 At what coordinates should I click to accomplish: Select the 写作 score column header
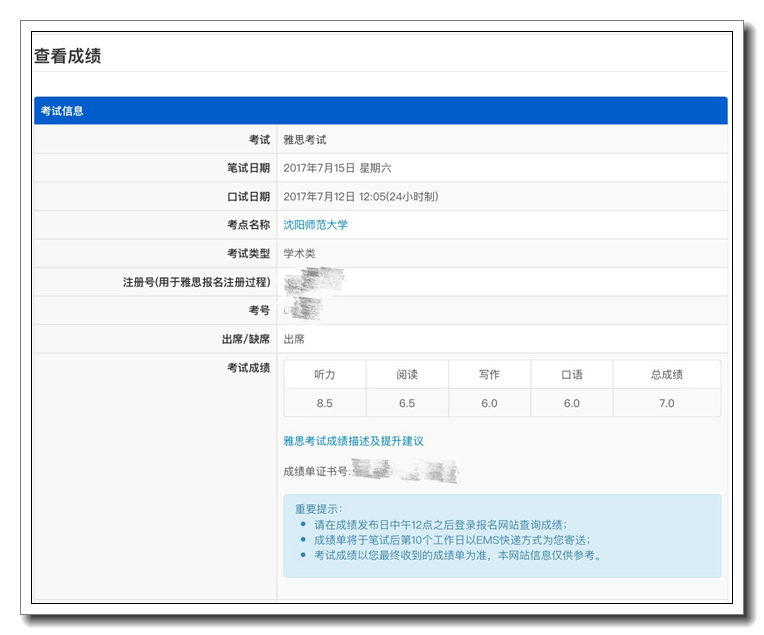coord(489,375)
